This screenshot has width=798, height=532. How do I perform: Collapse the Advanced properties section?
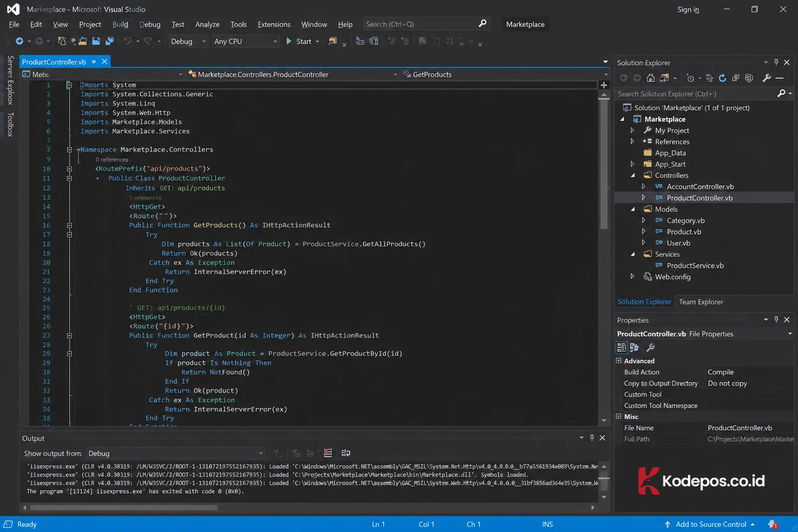click(x=619, y=361)
